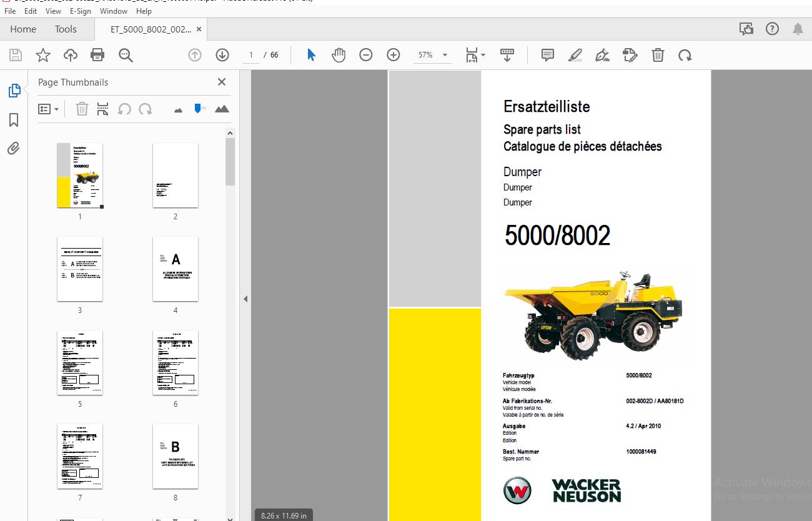Open the Page Thumbnails sidebar icon
Image resolution: width=812 pixels, height=521 pixels.
[14, 91]
